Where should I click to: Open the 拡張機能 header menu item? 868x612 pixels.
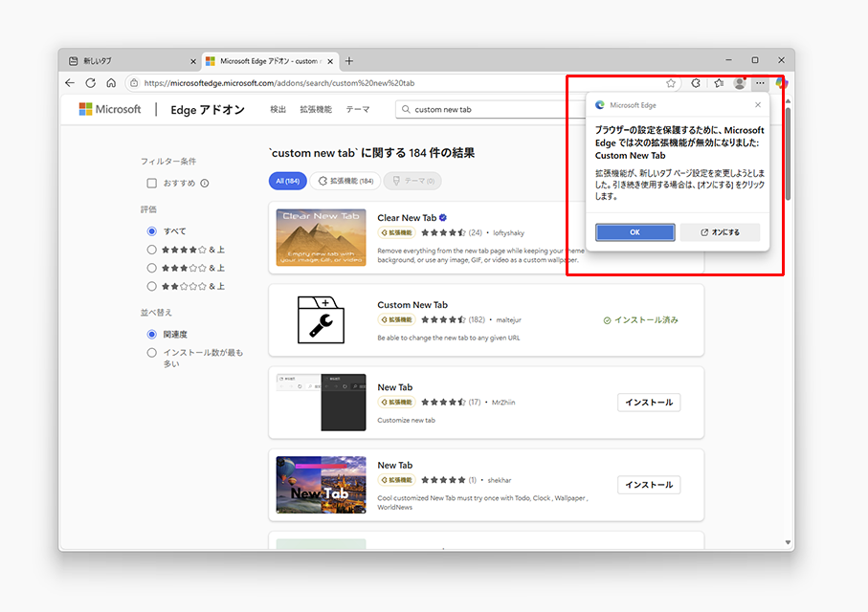pos(316,110)
